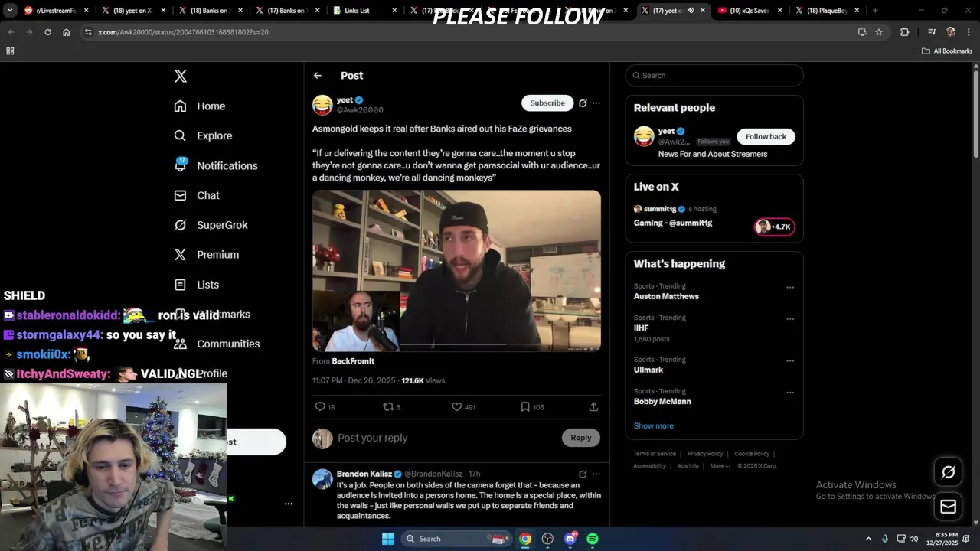Click the +4.7K listeners badge
This screenshot has width=980, height=551.
775,227
